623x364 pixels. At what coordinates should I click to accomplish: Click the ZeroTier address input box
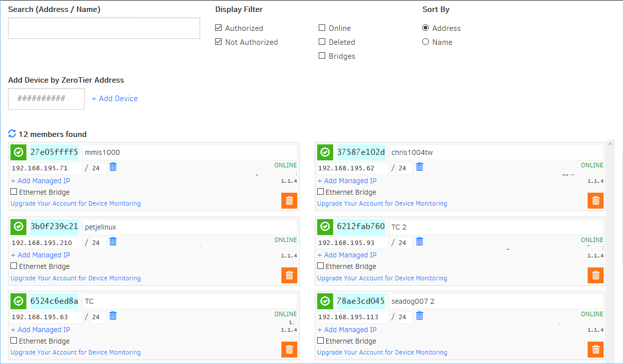[46, 99]
